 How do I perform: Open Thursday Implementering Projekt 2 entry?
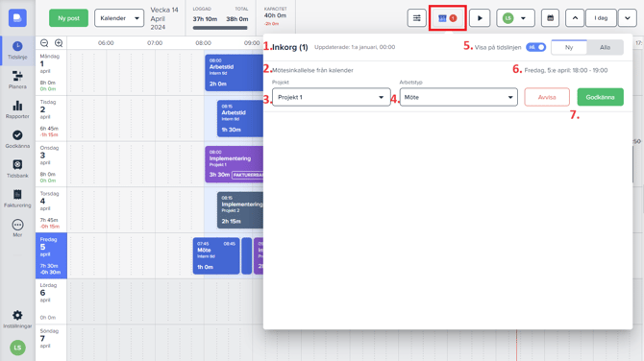[240, 210]
